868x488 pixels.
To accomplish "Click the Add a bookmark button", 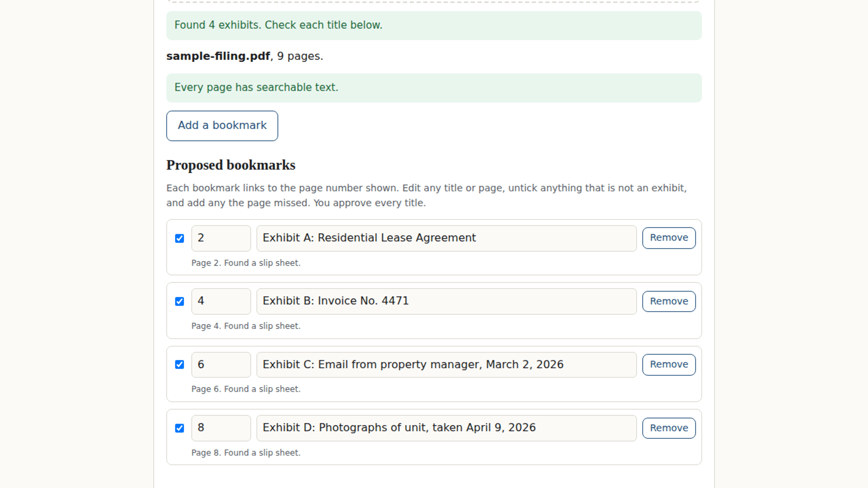I will coord(222,126).
